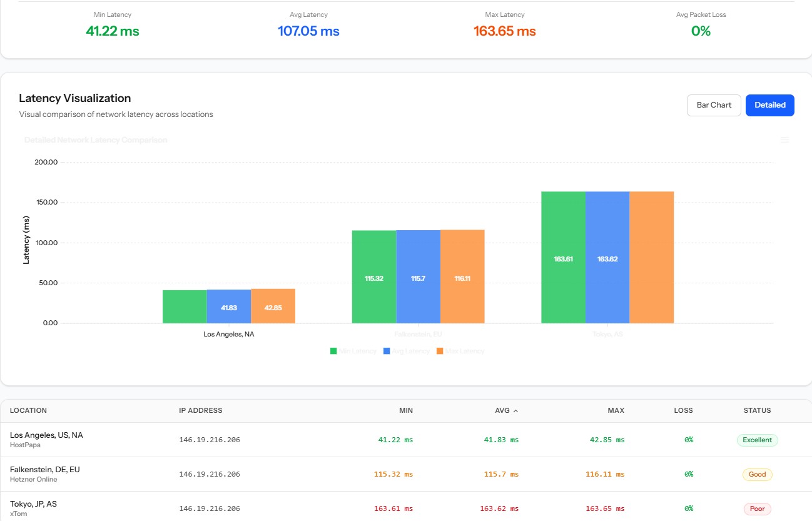Click the '115.7 ms' avg cell

[x=501, y=474]
